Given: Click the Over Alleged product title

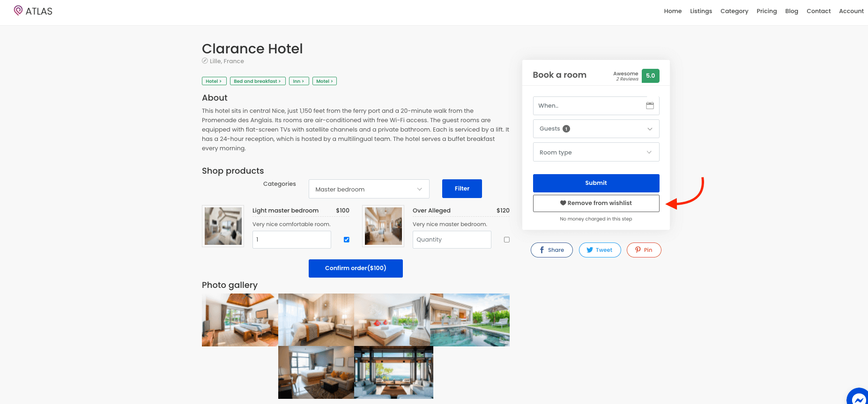Looking at the screenshot, I should click(431, 211).
